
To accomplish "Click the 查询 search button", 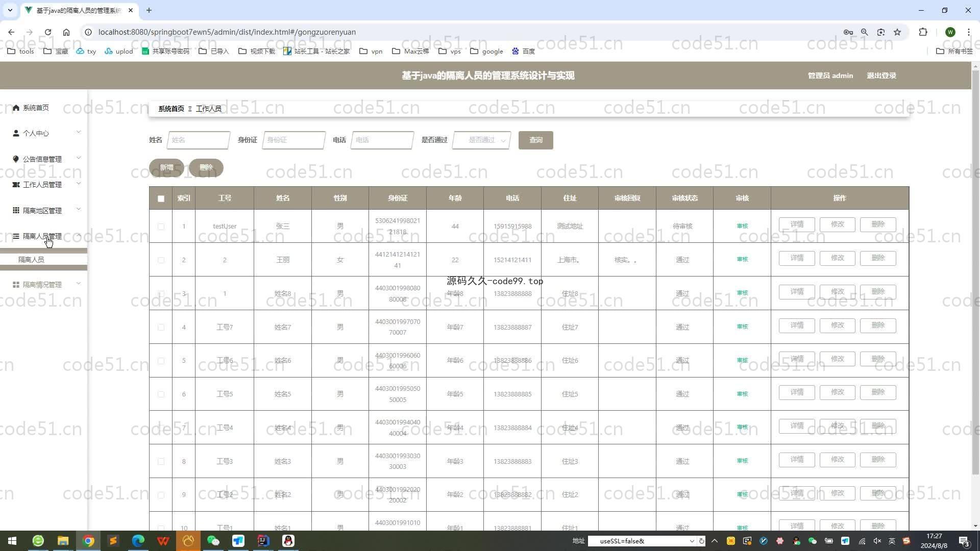I will pyautogui.click(x=535, y=140).
